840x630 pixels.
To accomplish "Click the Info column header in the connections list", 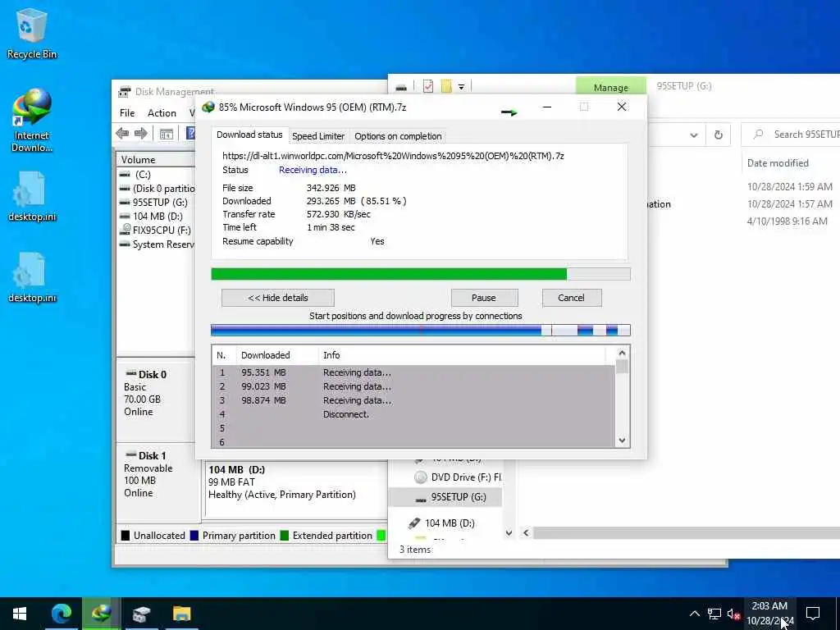I will coord(462,355).
